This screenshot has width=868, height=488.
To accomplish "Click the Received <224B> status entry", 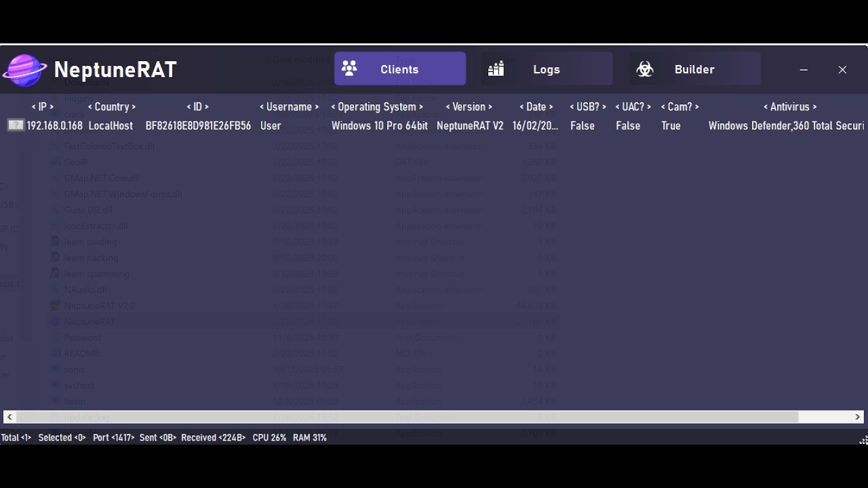I will click(x=214, y=438).
